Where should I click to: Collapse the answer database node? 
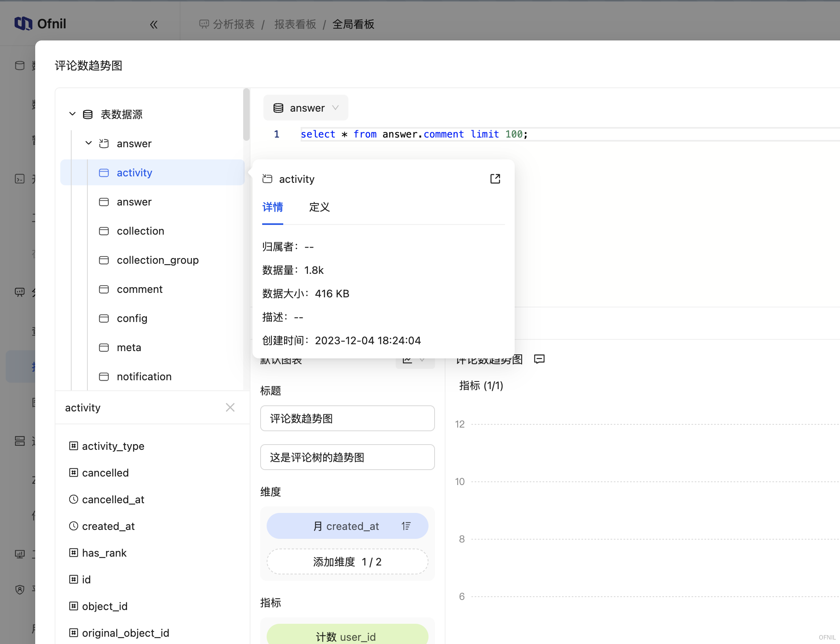[89, 143]
